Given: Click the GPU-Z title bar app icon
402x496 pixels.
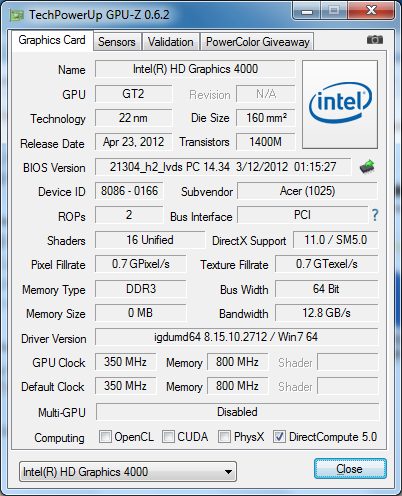Looking at the screenshot, I should [17, 15].
